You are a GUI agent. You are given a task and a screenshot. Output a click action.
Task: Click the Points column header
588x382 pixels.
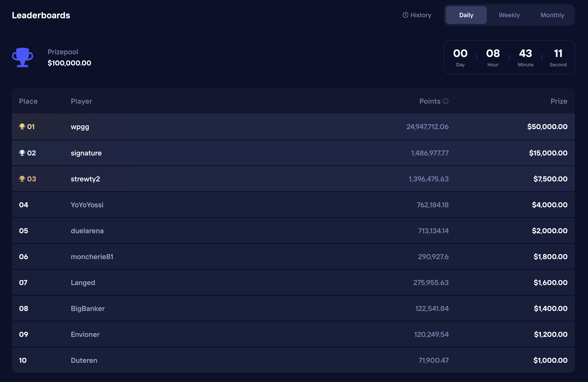point(430,101)
